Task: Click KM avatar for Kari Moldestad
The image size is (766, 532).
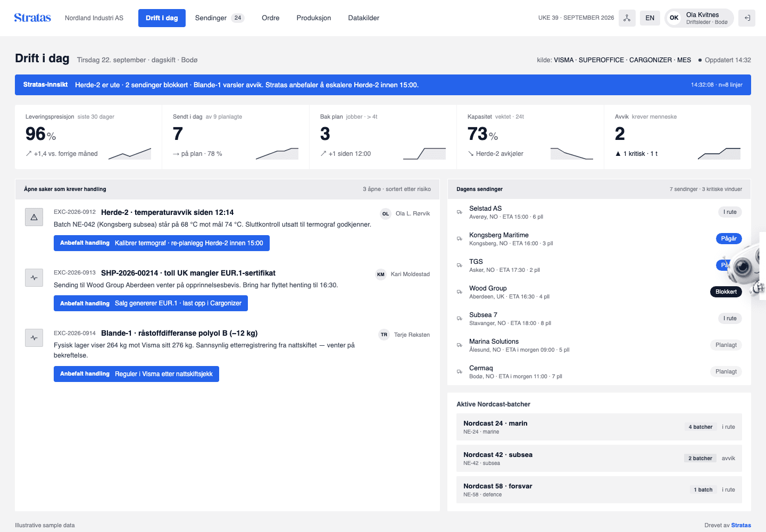Action: (x=381, y=275)
